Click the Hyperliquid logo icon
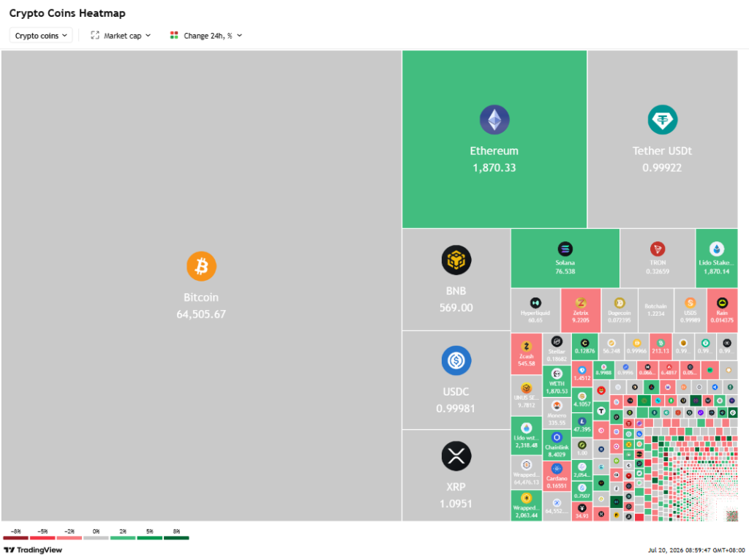Image resolution: width=749 pixels, height=560 pixels. 535,303
